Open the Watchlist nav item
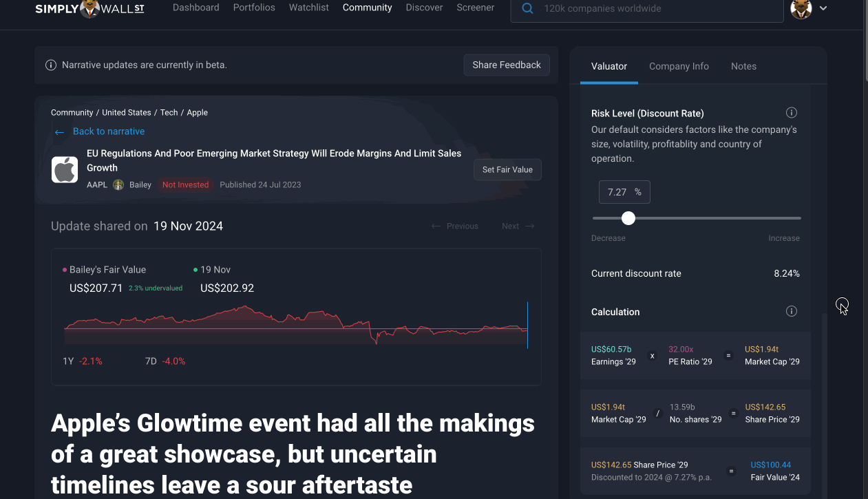 (x=309, y=8)
